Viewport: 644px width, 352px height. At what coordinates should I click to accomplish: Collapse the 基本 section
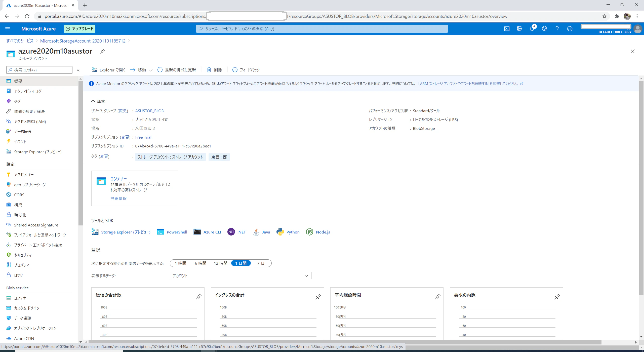[98, 101]
